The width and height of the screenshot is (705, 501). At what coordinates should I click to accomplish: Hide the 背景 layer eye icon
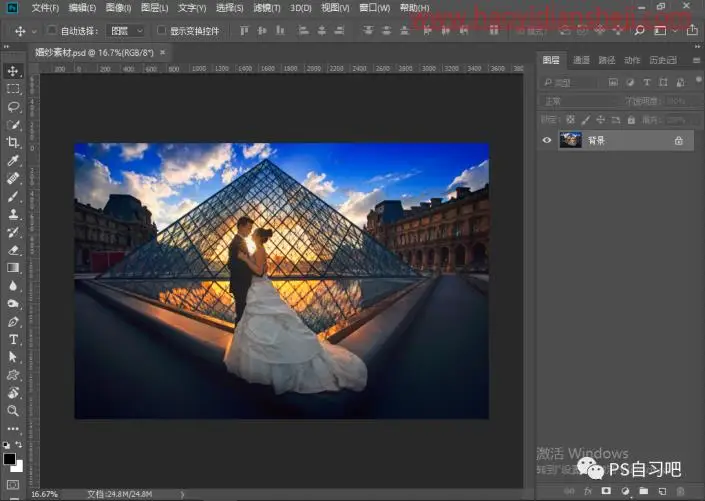point(547,140)
